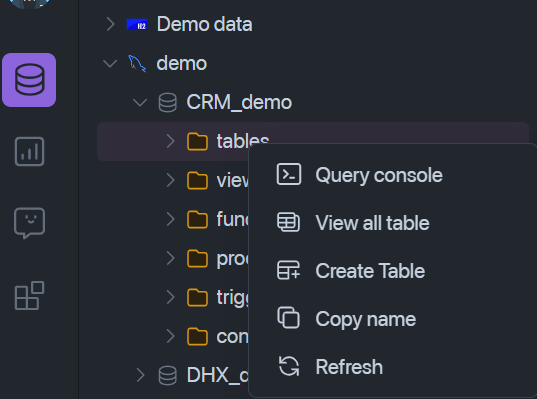Open the database connections sidebar icon
This screenshot has height=399, width=537.
tap(29, 80)
